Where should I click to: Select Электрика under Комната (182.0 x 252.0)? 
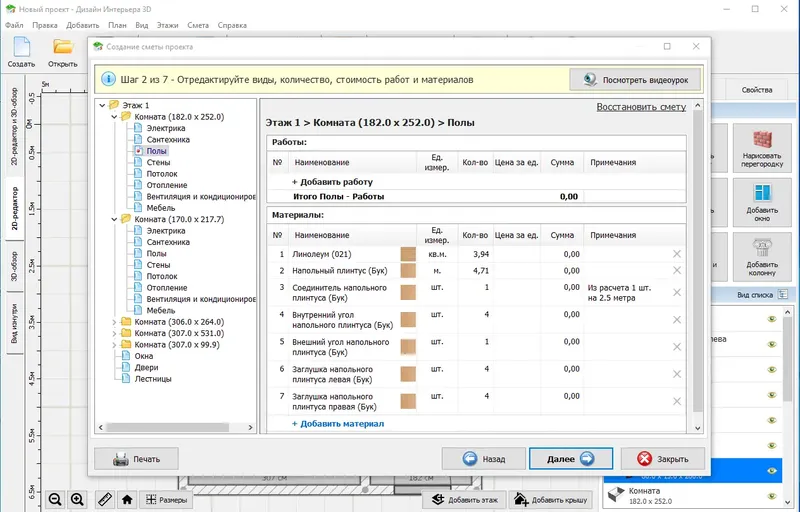click(166, 128)
